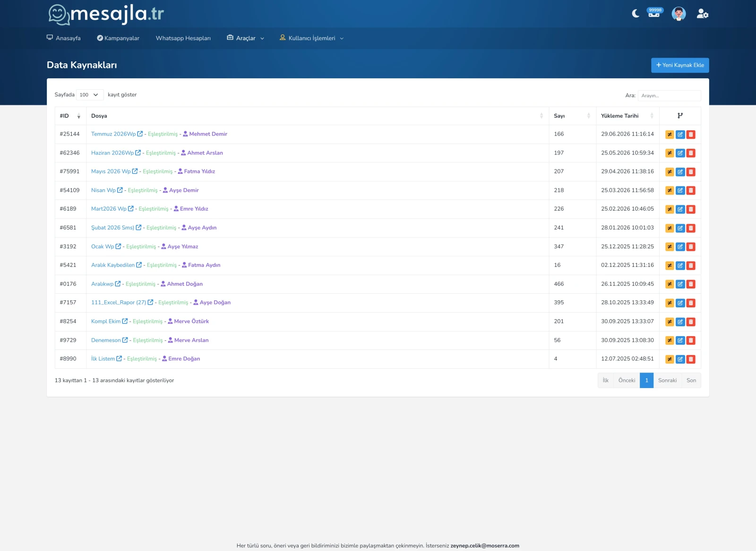Select page 1 in pagination

[x=646, y=381]
